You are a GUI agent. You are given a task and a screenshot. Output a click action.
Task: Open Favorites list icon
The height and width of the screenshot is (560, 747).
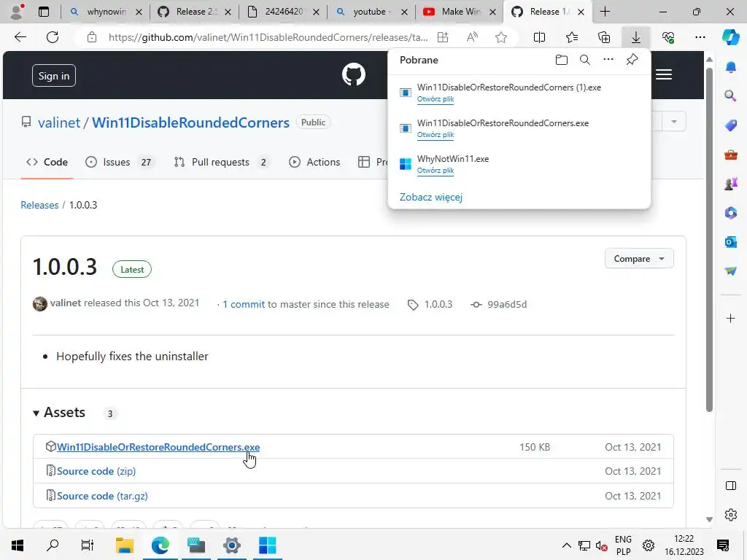[572, 37]
